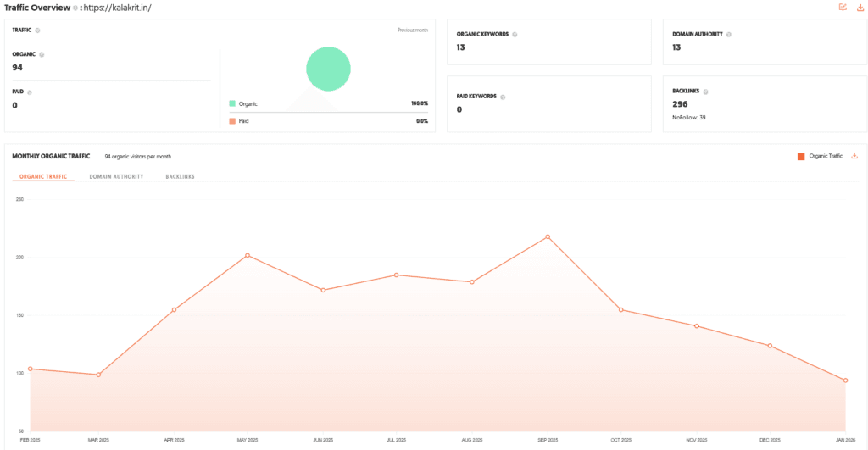Click the 150 y-axis label
This screenshot has width=868, height=450.
[20, 315]
